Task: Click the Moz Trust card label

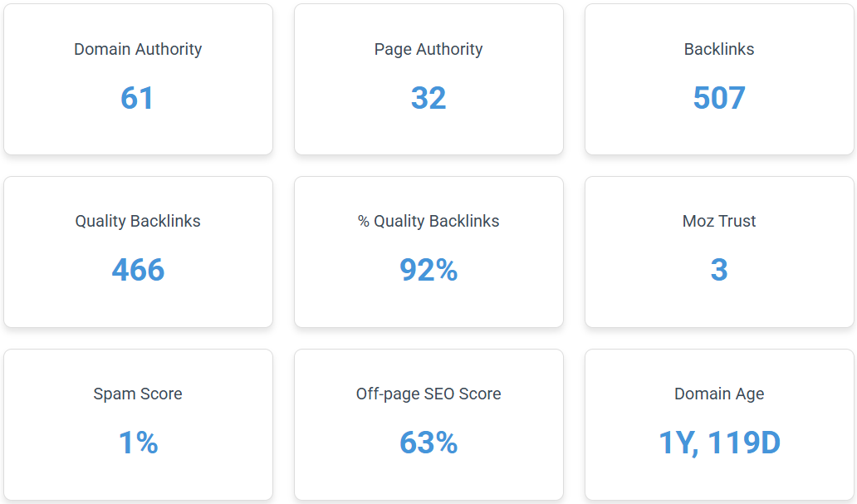Action: point(719,221)
